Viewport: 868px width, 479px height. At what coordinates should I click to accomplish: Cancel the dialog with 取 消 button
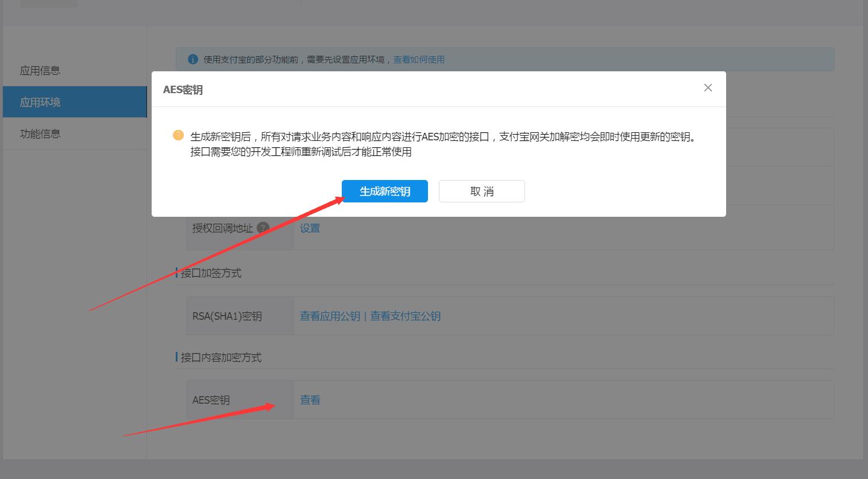click(481, 191)
